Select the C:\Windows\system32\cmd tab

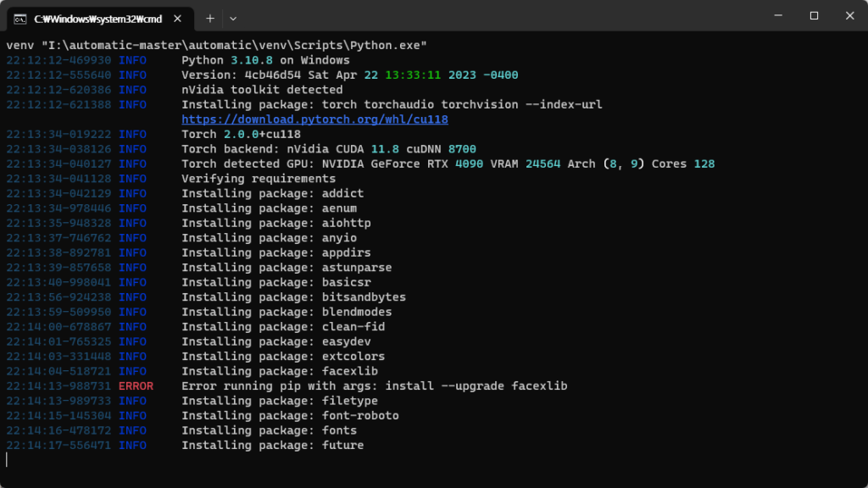pyautogui.click(x=100, y=19)
